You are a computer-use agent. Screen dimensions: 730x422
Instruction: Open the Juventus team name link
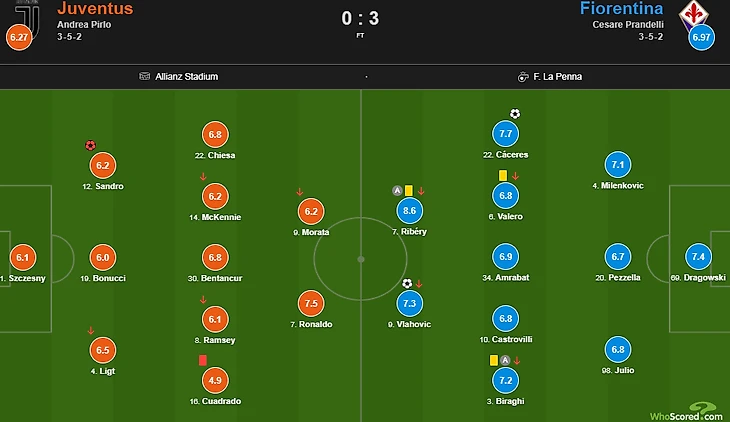(95, 9)
